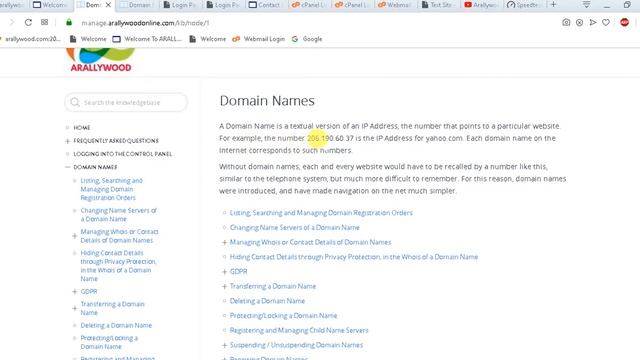Open the Webmail Login bookmark
The image size is (640, 360).
(258, 39)
